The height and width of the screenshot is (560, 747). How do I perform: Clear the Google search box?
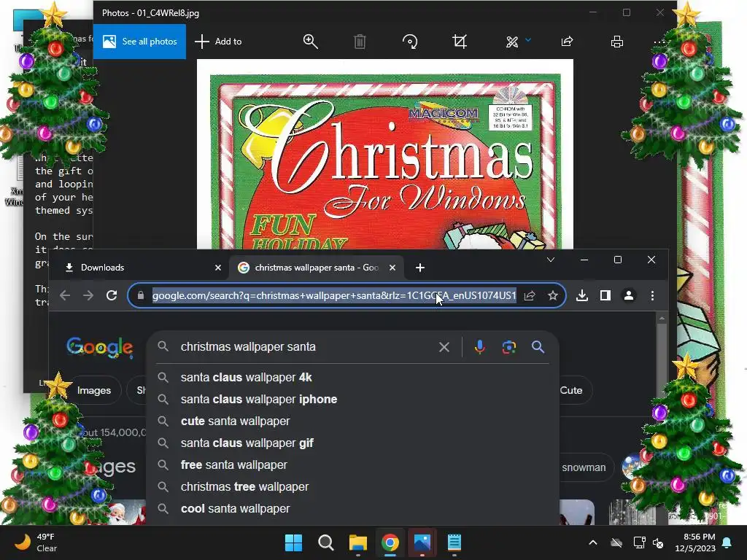click(444, 347)
